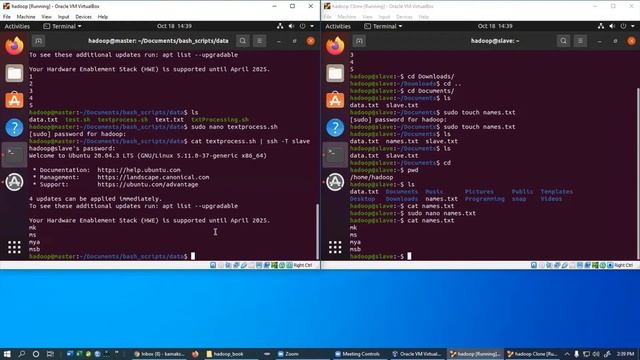The image size is (640, 360).
Task: Open https://help.ubuntu.com link in master terminal
Action: (139, 170)
